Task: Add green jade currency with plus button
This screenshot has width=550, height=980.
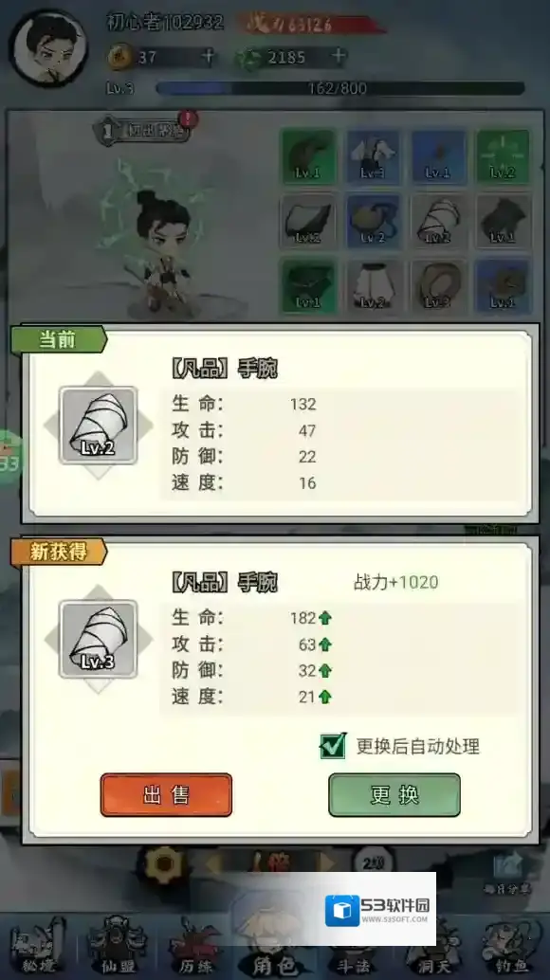Action: click(x=339, y=56)
